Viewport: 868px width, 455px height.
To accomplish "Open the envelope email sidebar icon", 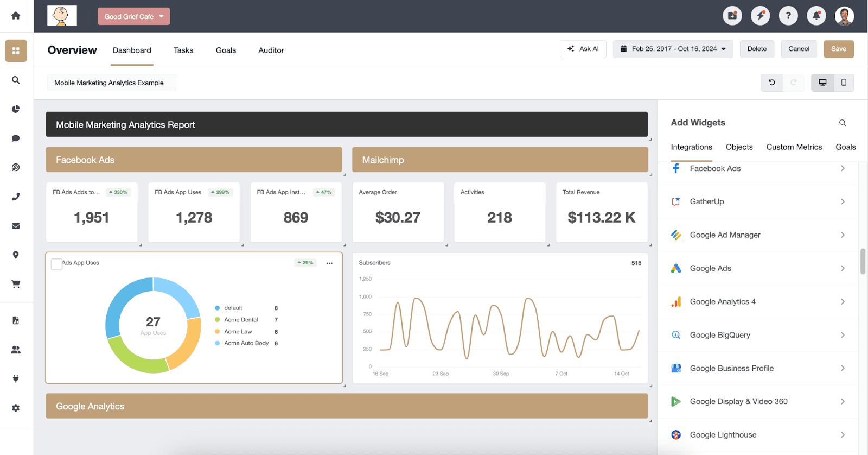I will pos(16,226).
